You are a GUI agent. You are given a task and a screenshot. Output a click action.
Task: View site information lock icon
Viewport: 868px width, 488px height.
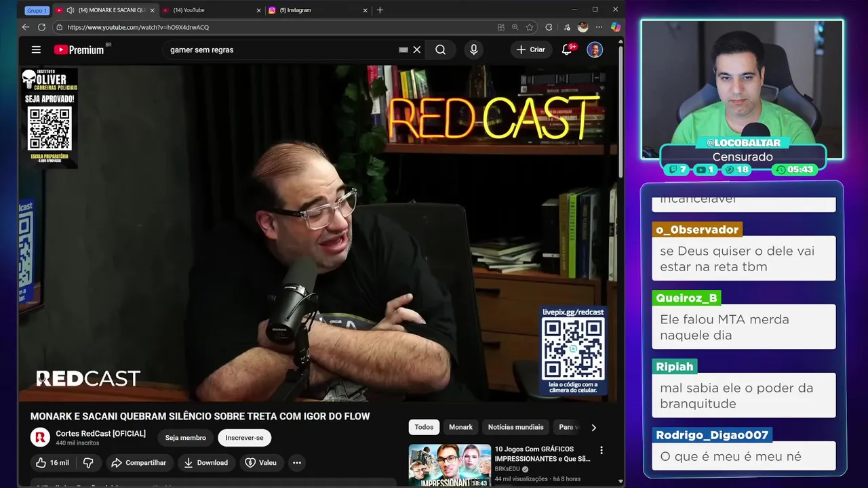coord(60,27)
